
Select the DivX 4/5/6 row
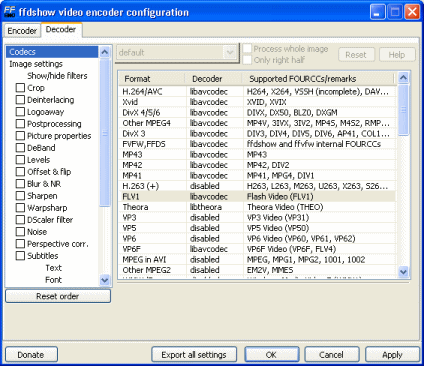[x=257, y=113]
